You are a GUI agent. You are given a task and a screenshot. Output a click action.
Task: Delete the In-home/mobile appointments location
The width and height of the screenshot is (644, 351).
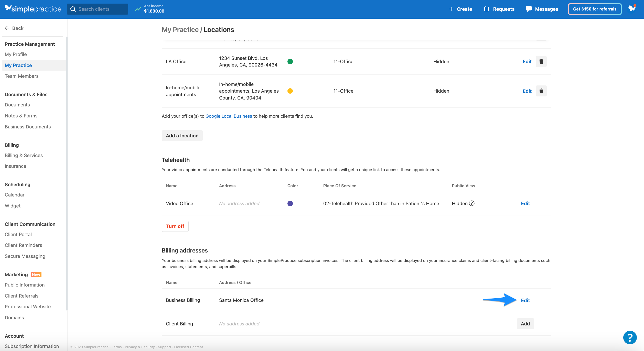pos(541,91)
